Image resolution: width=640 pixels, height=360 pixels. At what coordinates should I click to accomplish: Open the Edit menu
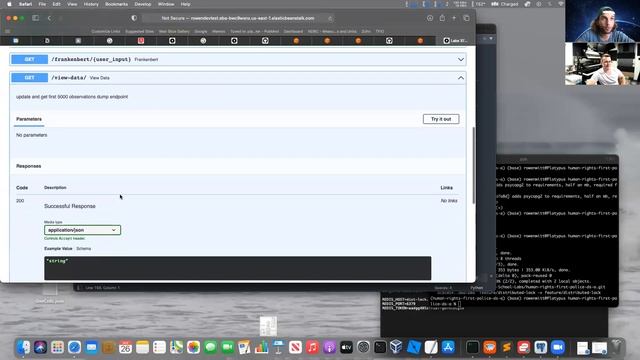pos(56,4)
